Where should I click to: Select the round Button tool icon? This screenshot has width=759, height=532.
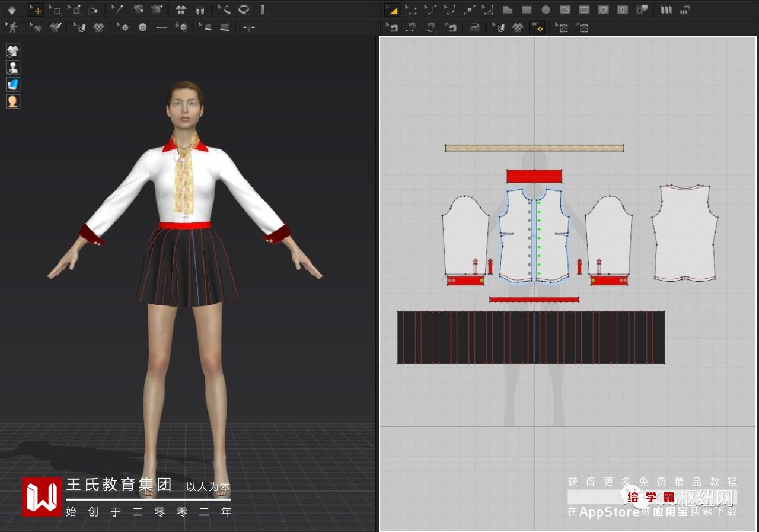click(142, 27)
